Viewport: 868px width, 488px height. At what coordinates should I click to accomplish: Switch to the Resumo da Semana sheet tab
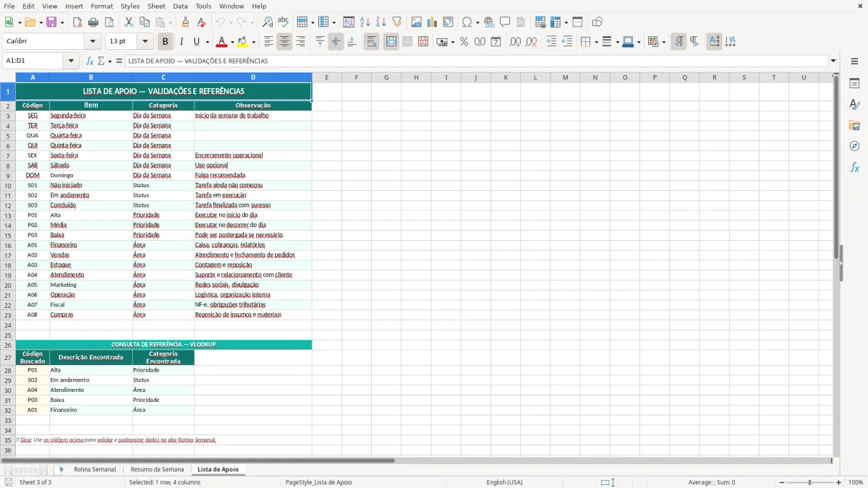click(x=157, y=469)
